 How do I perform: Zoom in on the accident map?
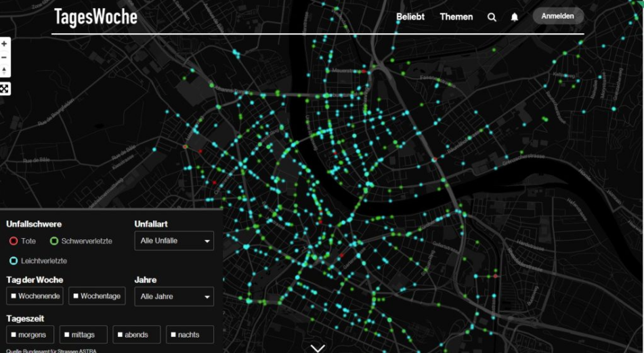point(5,43)
